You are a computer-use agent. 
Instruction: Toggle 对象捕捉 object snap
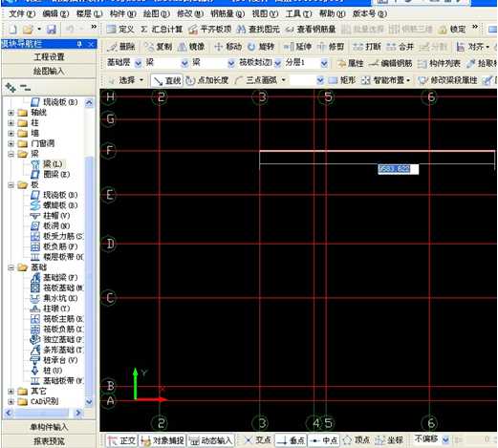pyautogui.click(x=162, y=440)
